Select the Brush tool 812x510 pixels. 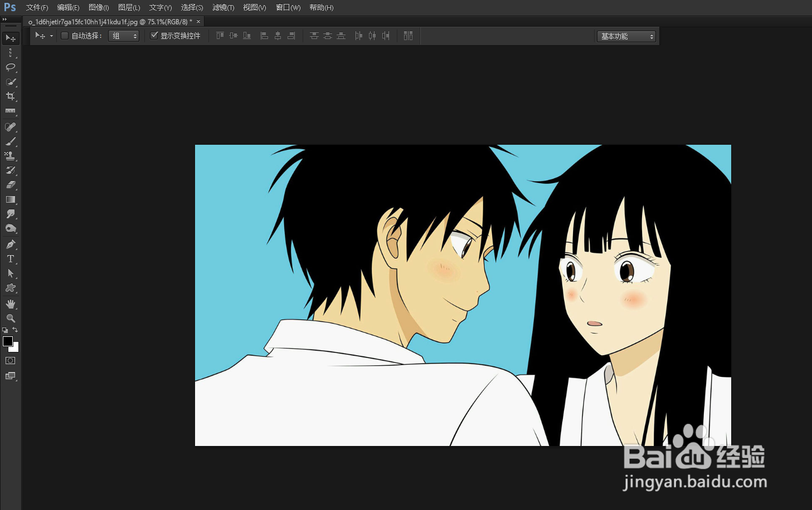(x=11, y=141)
